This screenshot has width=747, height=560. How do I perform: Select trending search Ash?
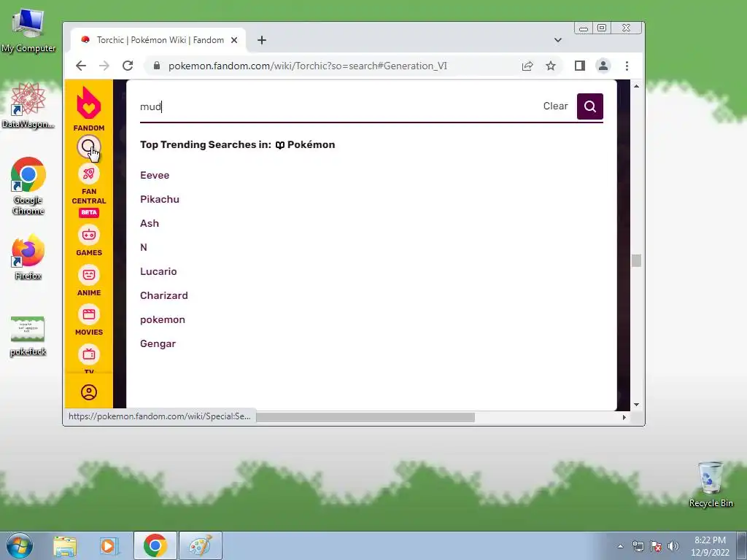click(150, 223)
